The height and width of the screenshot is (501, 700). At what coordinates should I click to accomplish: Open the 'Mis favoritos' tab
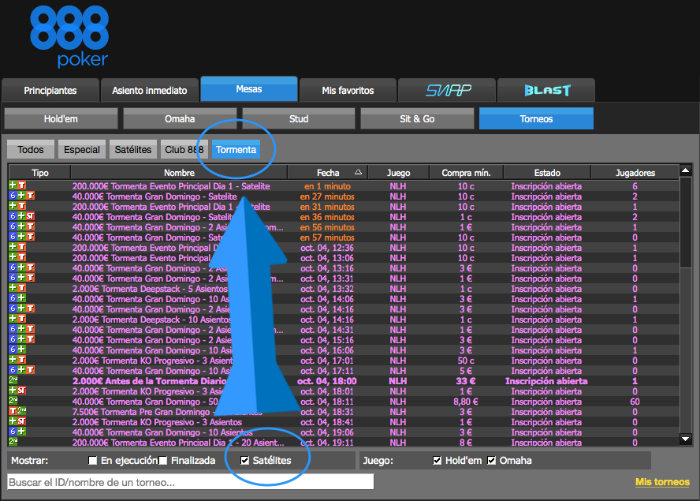point(348,90)
